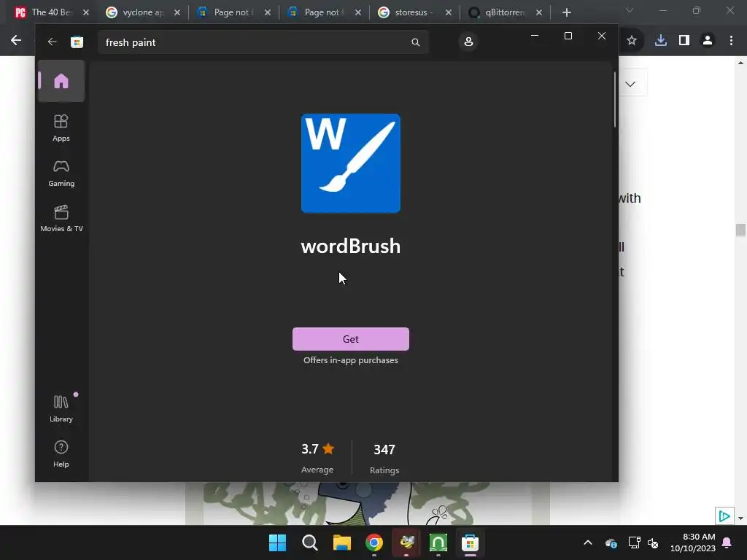Open File Explorer from taskbar
Viewport: 747px width, 560px height.
(341, 542)
